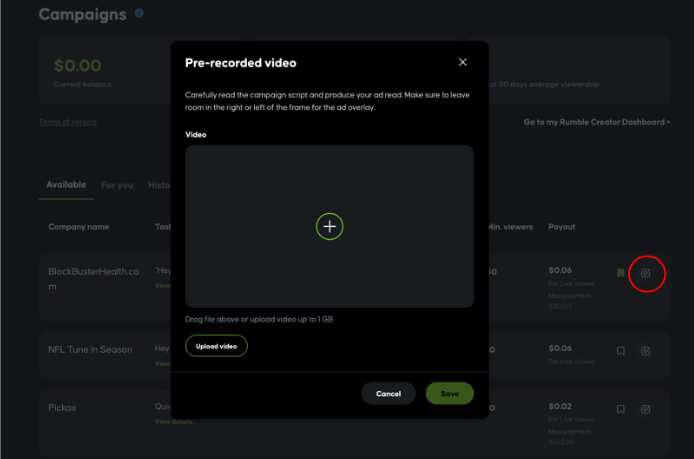
Task: Click the plus icon to add video
Action: [x=330, y=226]
